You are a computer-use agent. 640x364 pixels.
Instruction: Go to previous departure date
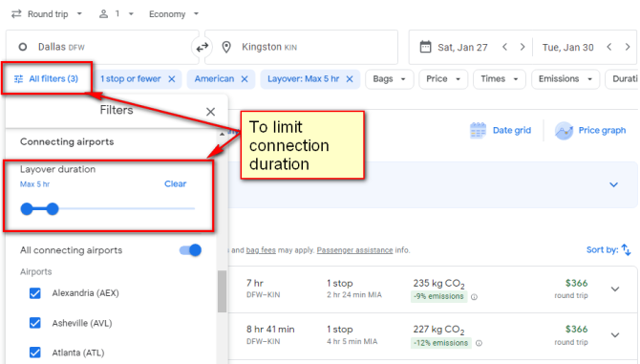(505, 47)
